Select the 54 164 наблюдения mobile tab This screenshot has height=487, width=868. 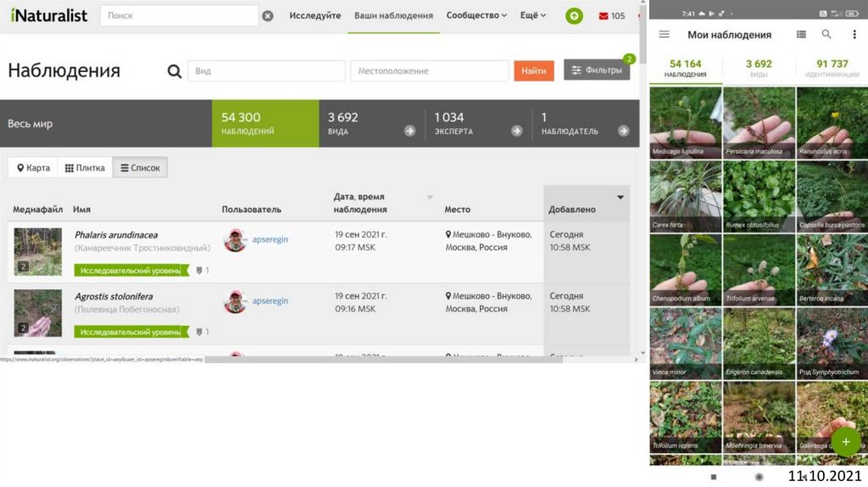(685, 68)
